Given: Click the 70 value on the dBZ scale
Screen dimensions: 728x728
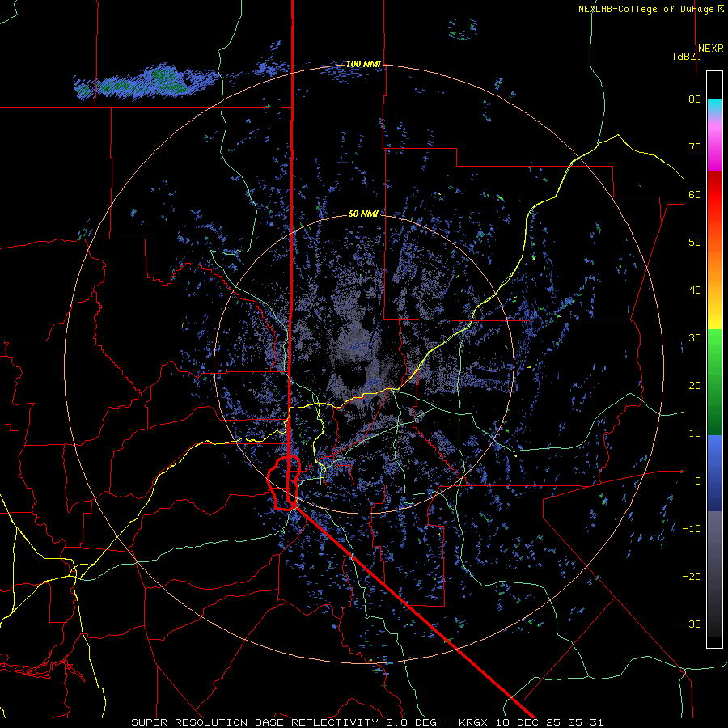Looking at the screenshot, I should [695, 146].
